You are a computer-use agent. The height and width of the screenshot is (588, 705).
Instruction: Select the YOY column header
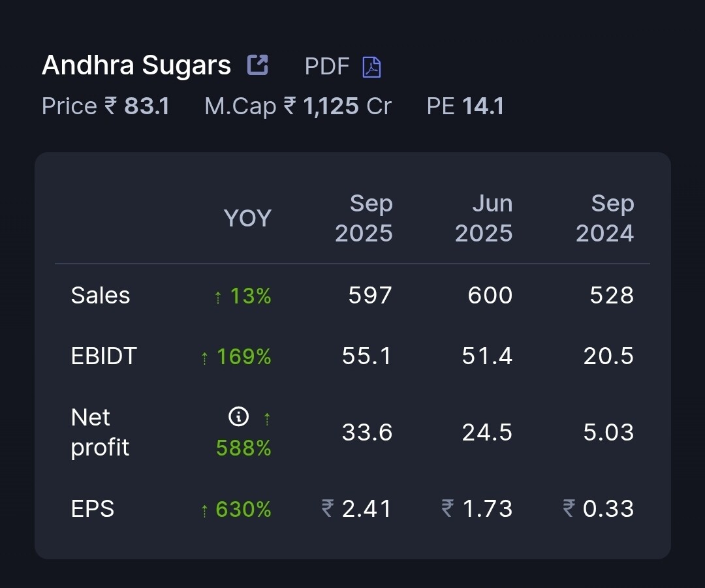click(247, 218)
